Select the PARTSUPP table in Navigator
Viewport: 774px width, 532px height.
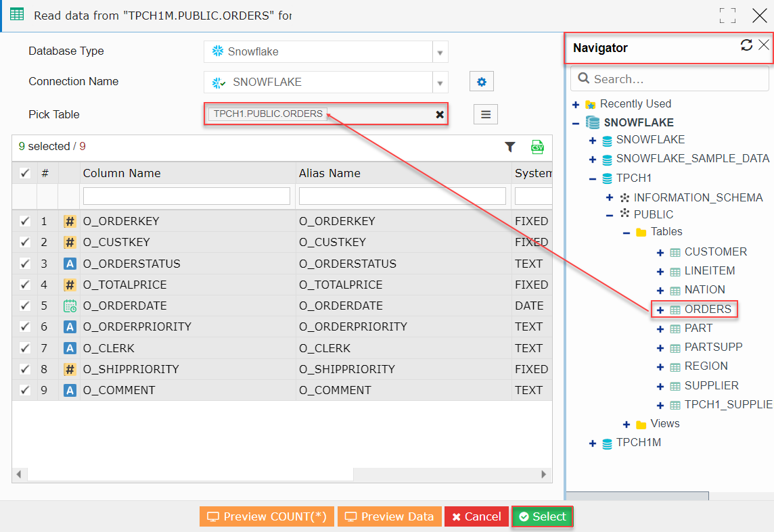click(713, 347)
